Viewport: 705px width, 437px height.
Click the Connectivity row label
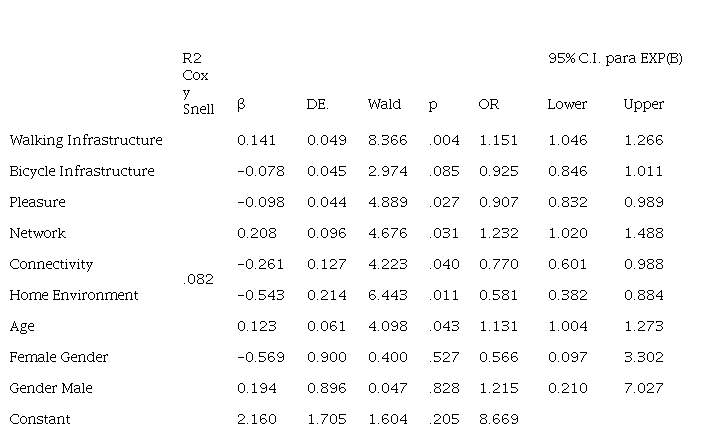coord(51,264)
